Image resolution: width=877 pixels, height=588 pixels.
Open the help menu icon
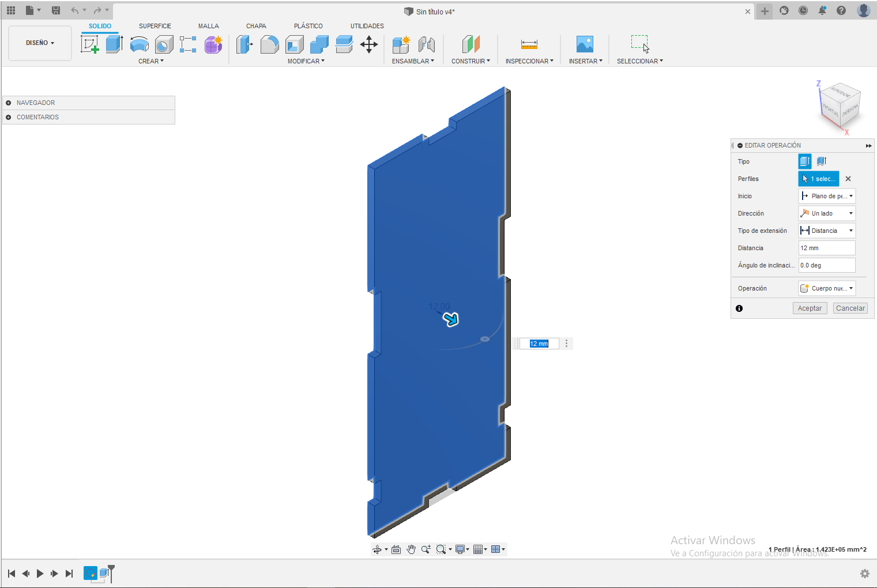pos(841,10)
